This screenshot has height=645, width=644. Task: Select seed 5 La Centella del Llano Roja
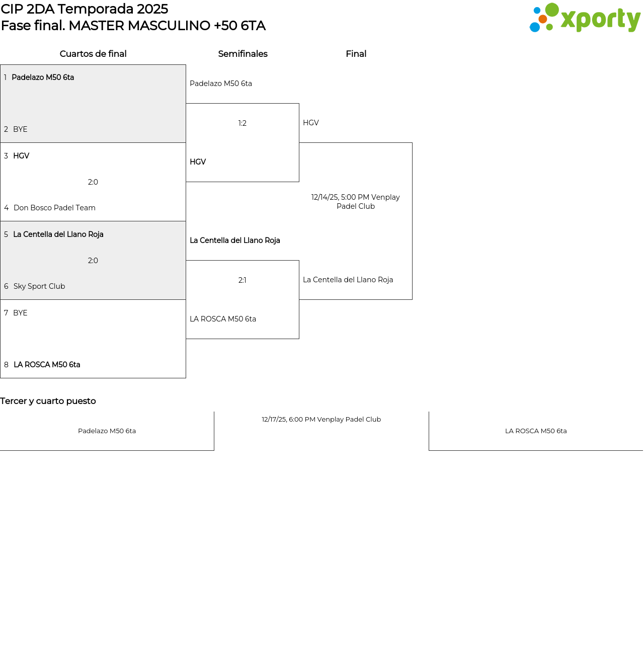pyautogui.click(x=58, y=234)
